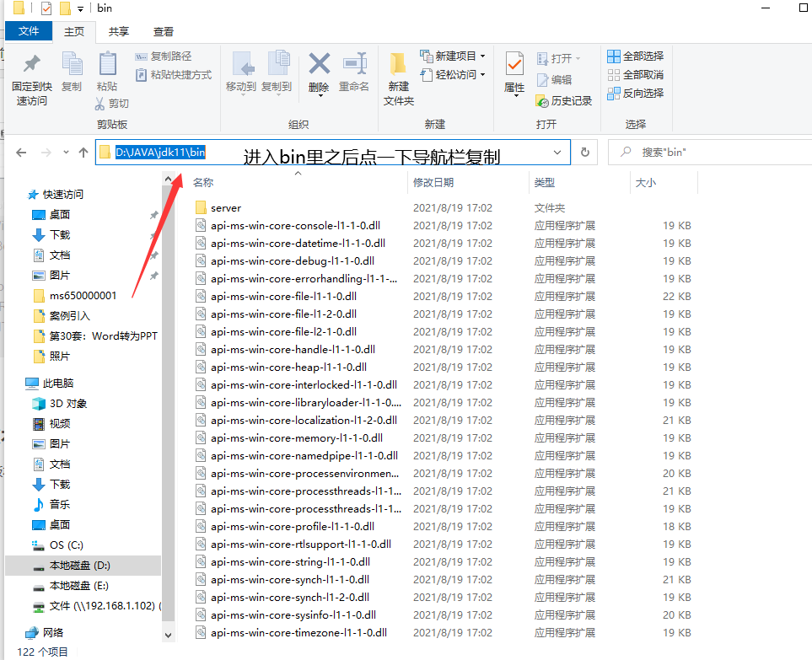This screenshot has height=660, width=812.
Task: Click the Copy (复制) ribbon icon
Action: [72, 64]
